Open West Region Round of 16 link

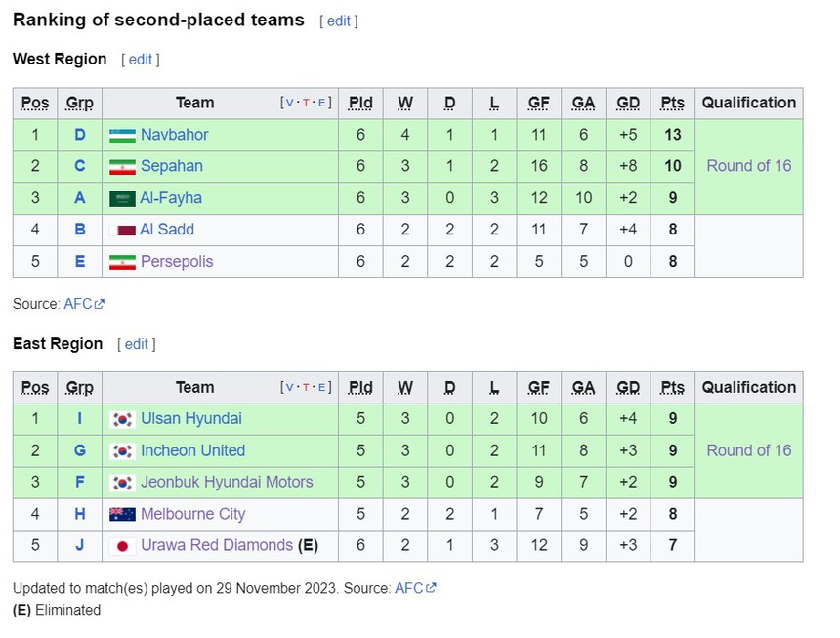coord(749,166)
